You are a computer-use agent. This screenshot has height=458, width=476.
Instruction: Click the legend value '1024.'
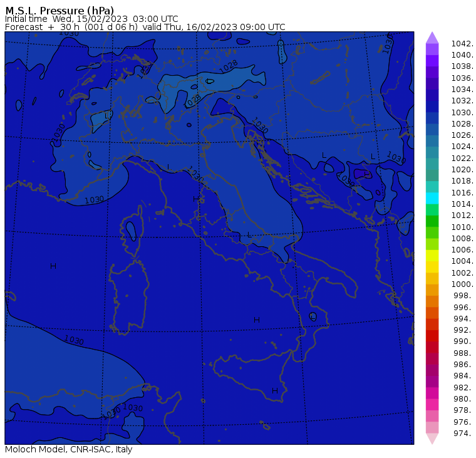coord(462,147)
